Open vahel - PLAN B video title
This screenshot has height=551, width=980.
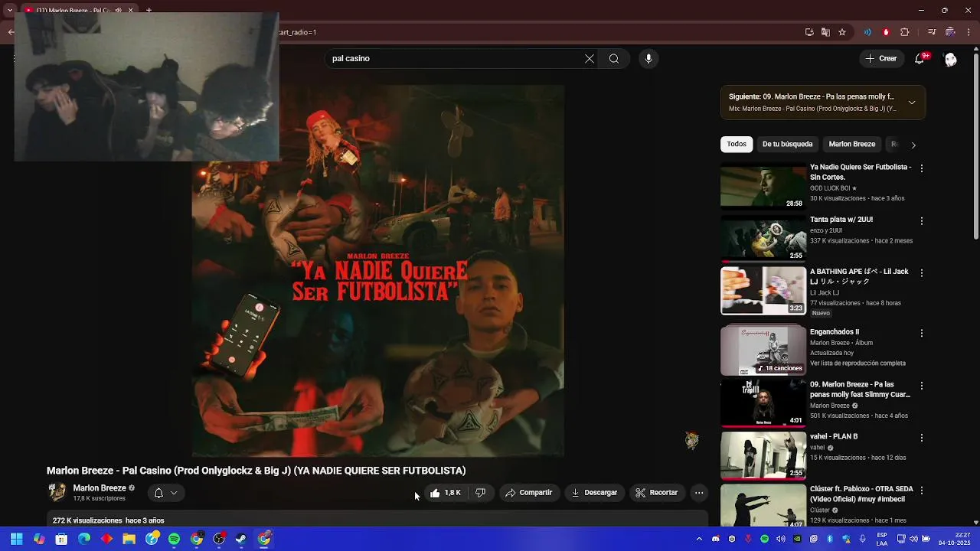pyautogui.click(x=834, y=436)
